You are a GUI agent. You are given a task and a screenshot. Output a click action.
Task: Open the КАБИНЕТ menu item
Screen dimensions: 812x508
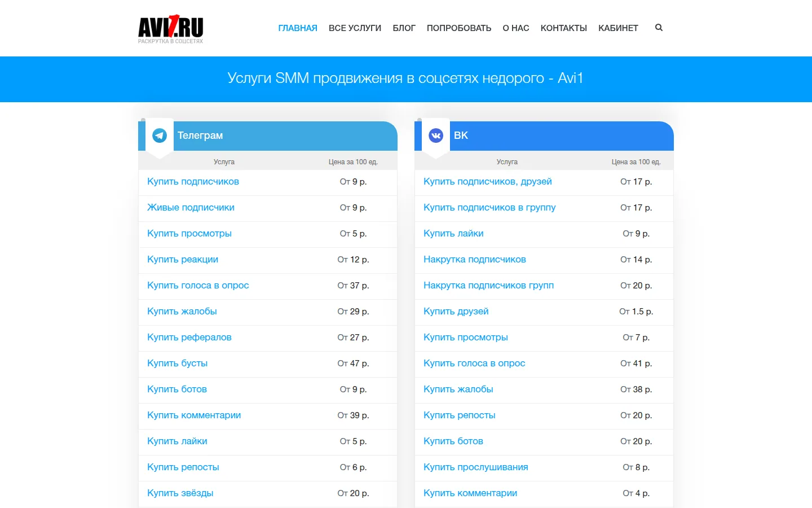[x=618, y=28]
